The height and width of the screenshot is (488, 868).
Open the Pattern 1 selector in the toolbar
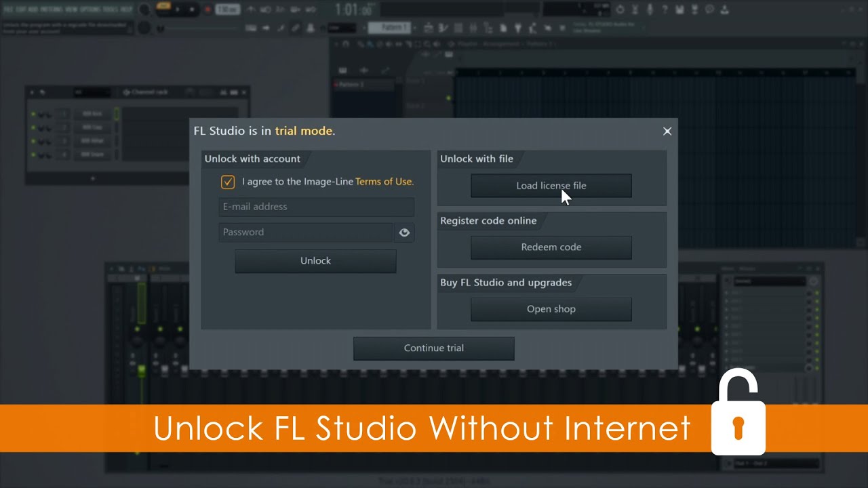390,28
